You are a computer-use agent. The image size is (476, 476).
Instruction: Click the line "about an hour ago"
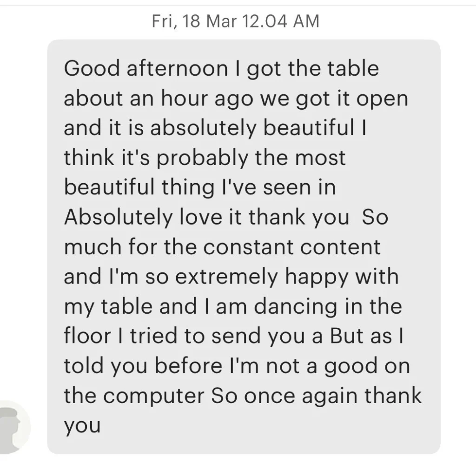pyautogui.click(x=236, y=99)
